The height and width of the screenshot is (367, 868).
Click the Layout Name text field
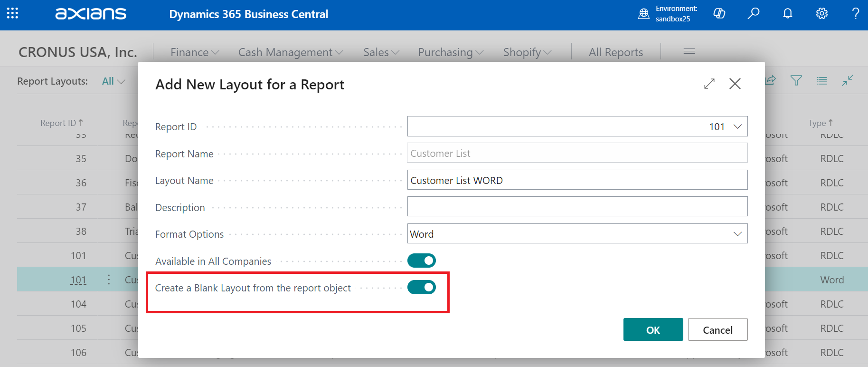pos(577,180)
